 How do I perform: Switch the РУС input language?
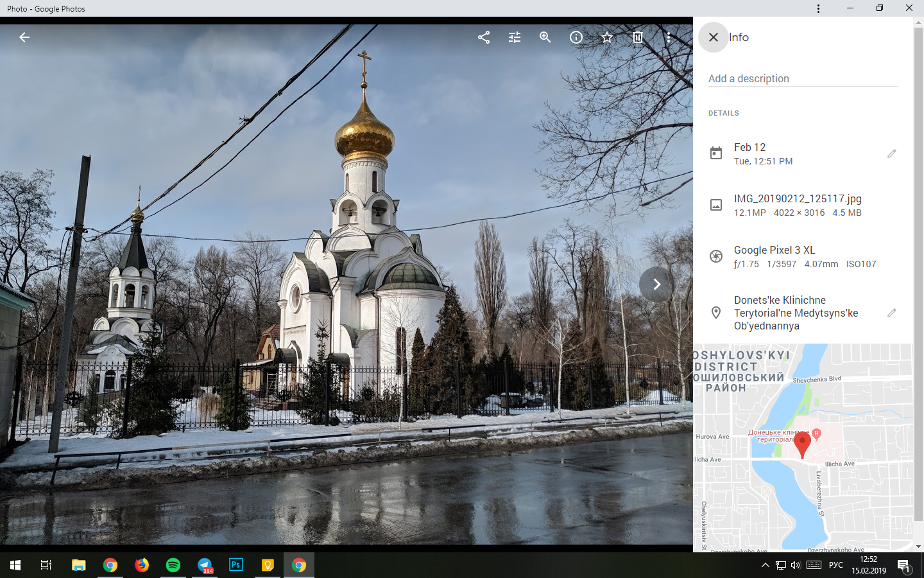(x=836, y=565)
